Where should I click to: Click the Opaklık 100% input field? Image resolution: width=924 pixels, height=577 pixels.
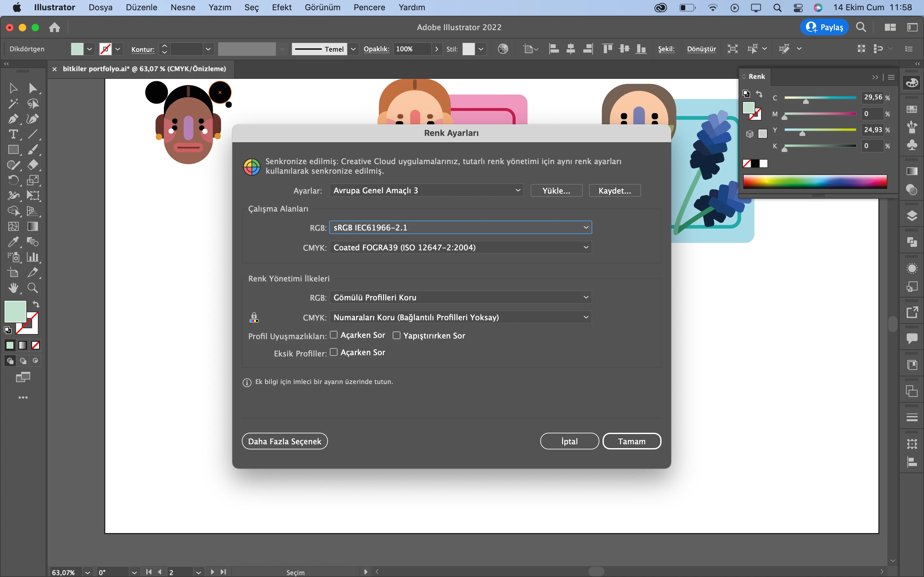(x=412, y=49)
